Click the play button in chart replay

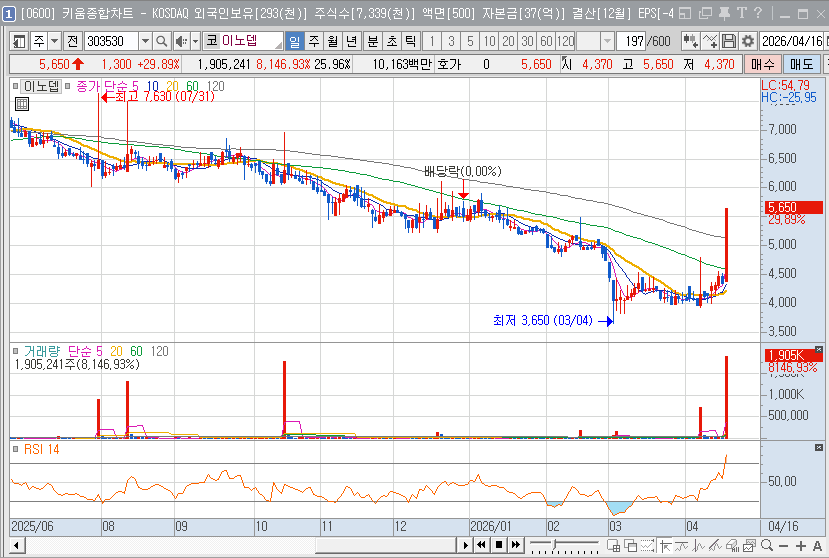click(465, 545)
